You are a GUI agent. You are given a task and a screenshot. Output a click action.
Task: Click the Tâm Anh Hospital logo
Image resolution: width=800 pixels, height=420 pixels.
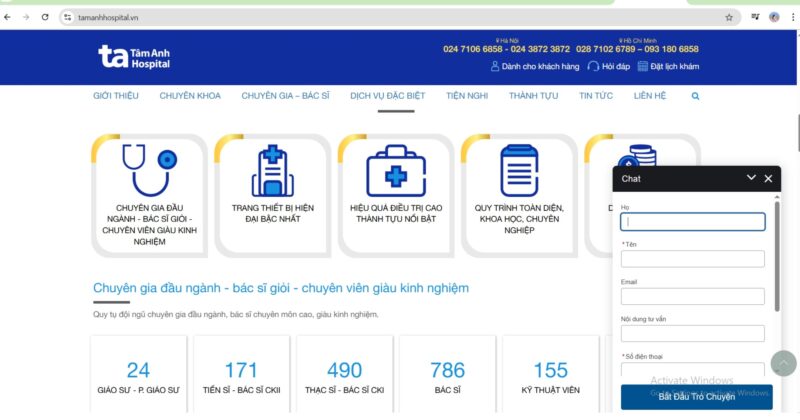[134, 57]
